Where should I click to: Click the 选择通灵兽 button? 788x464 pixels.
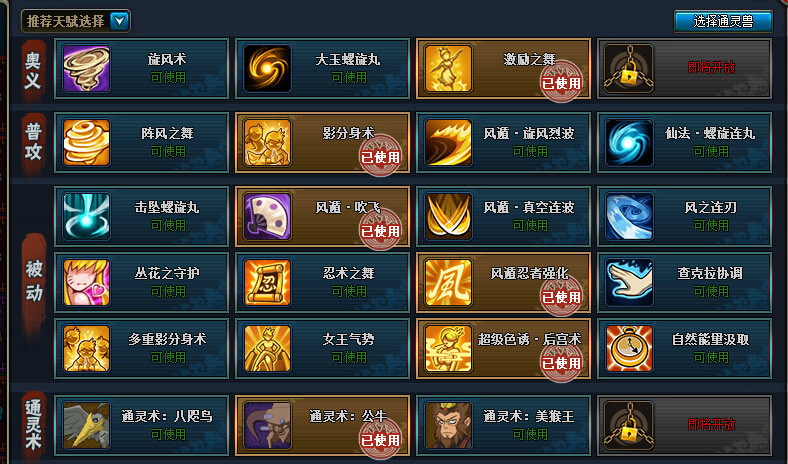723,21
